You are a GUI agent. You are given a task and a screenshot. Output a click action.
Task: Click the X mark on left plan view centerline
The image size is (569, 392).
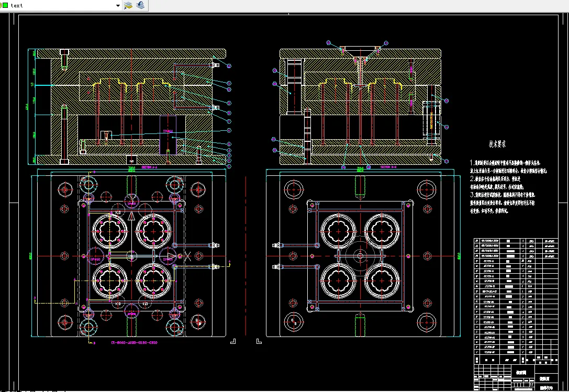(187, 256)
